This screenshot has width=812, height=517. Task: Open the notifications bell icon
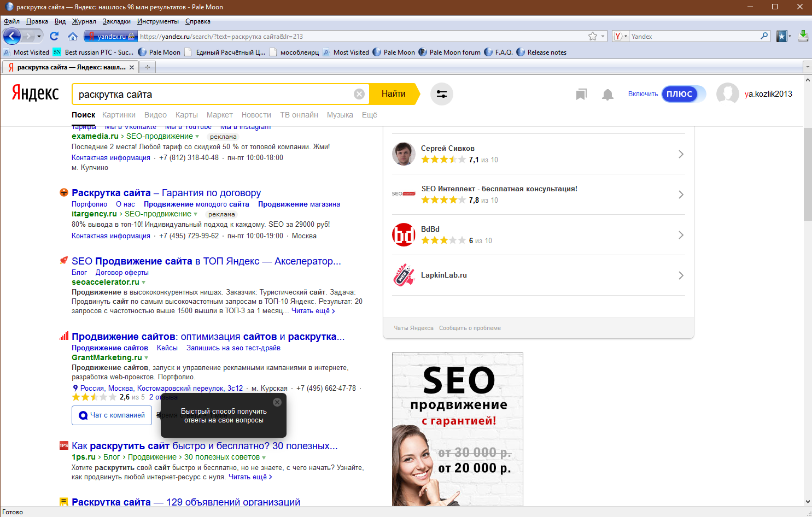click(607, 95)
